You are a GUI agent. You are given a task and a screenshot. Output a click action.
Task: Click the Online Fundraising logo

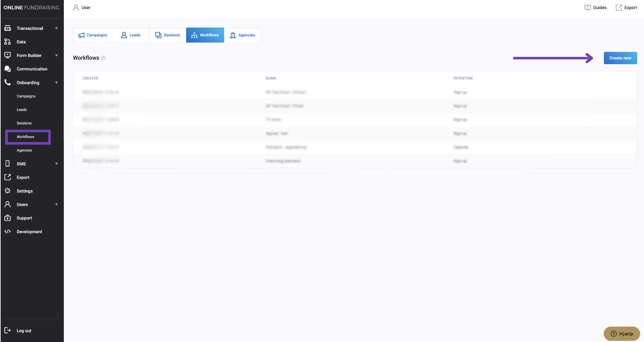pos(31,8)
